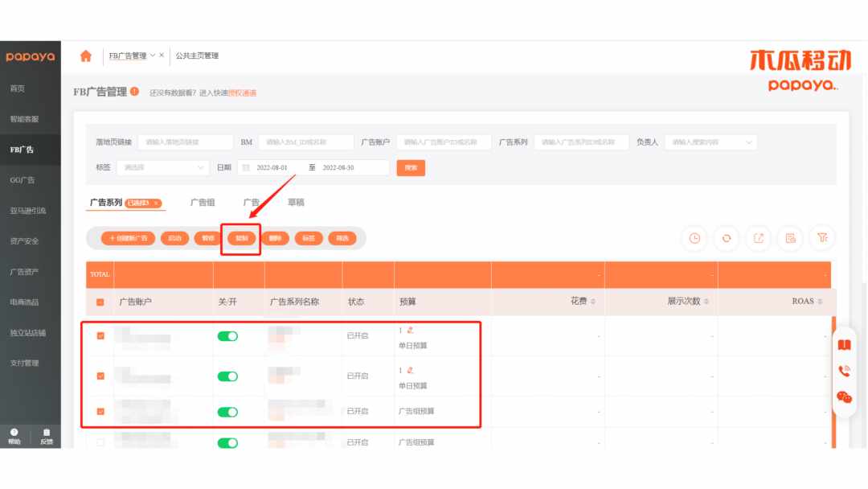Open 独立站店铺 in the sidebar
This screenshot has height=489, width=868.
point(27,333)
